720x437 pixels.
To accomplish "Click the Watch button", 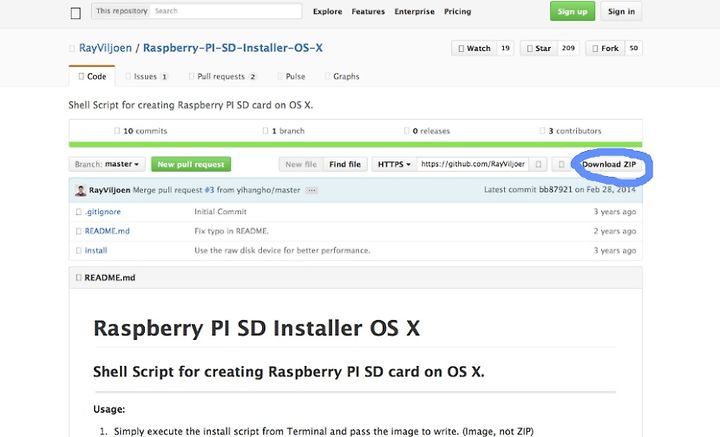I will tap(474, 48).
